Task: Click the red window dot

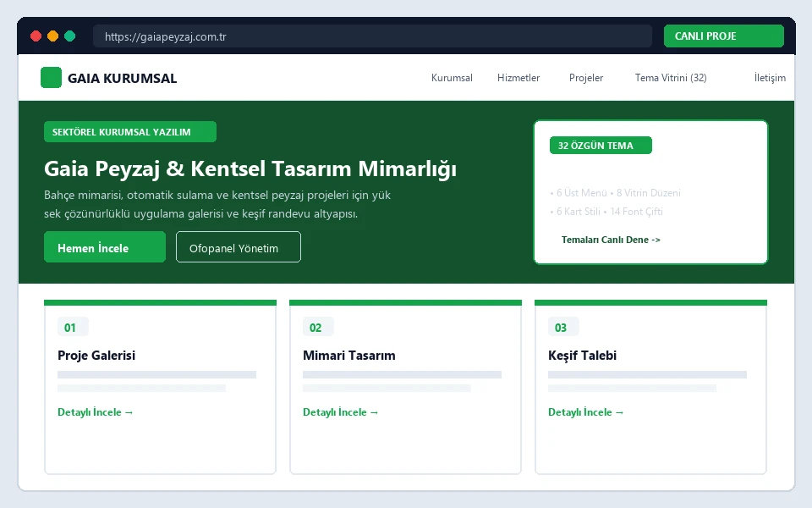Action: (36, 36)
